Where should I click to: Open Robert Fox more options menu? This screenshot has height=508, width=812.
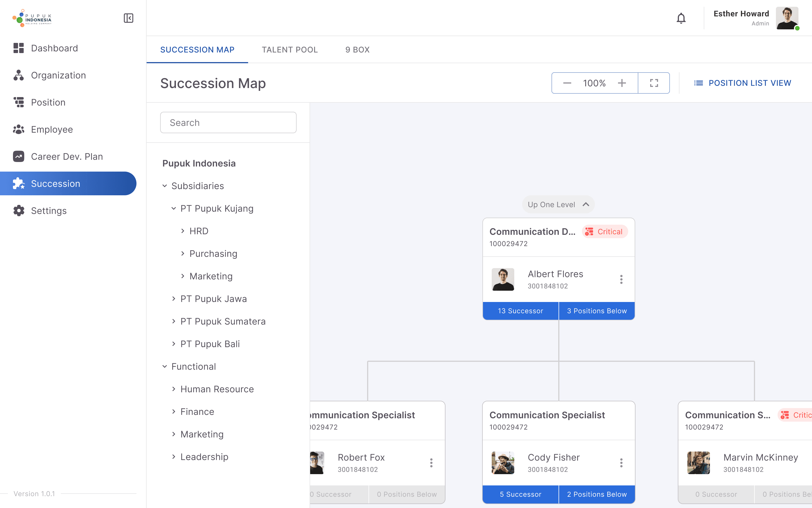point(431,463)
